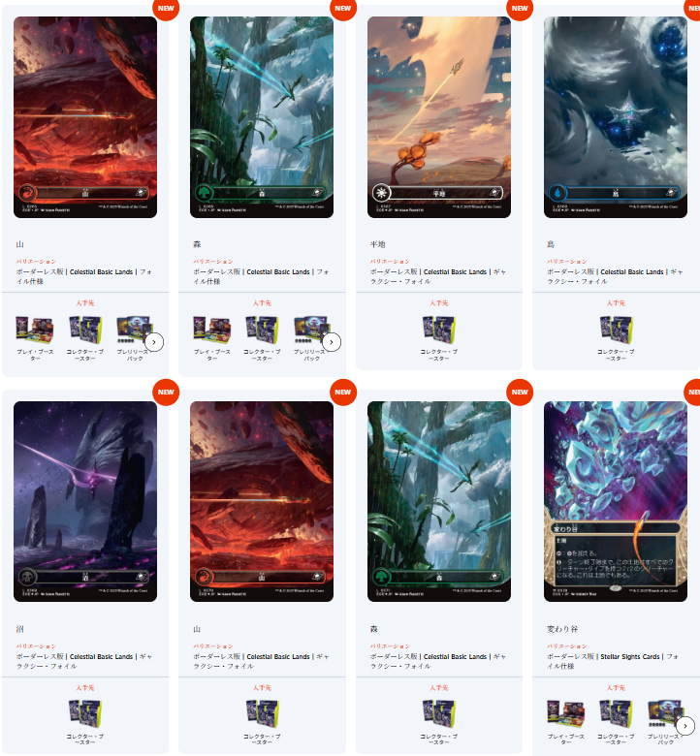Click NEW badge on the first 山 card
The image size is (700, 756).
[166, 8]
